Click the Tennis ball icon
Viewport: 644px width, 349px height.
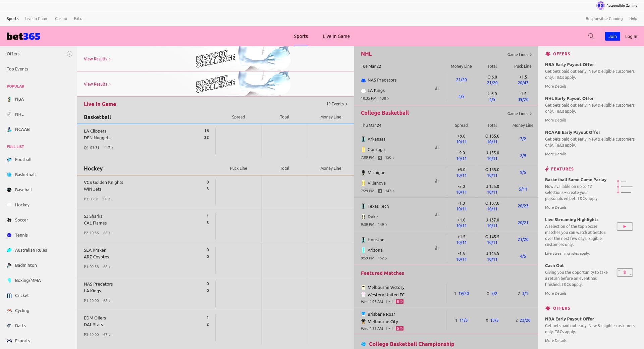coord(9,235)
